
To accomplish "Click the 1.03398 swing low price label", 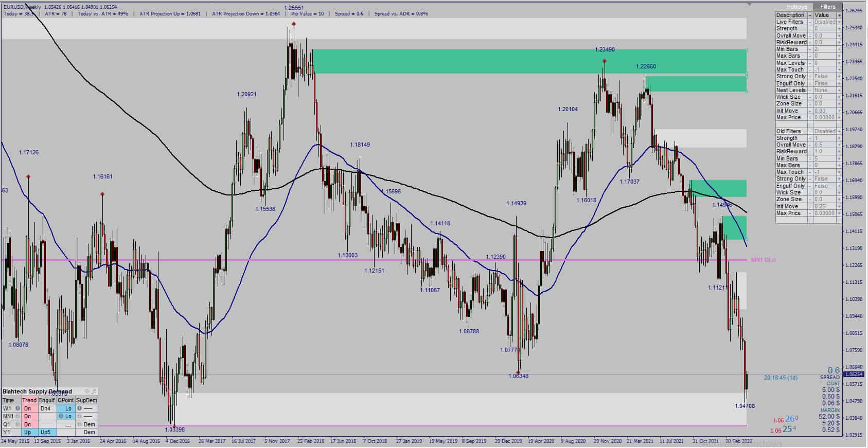I will pyautogui.click(x=175, y=429).
